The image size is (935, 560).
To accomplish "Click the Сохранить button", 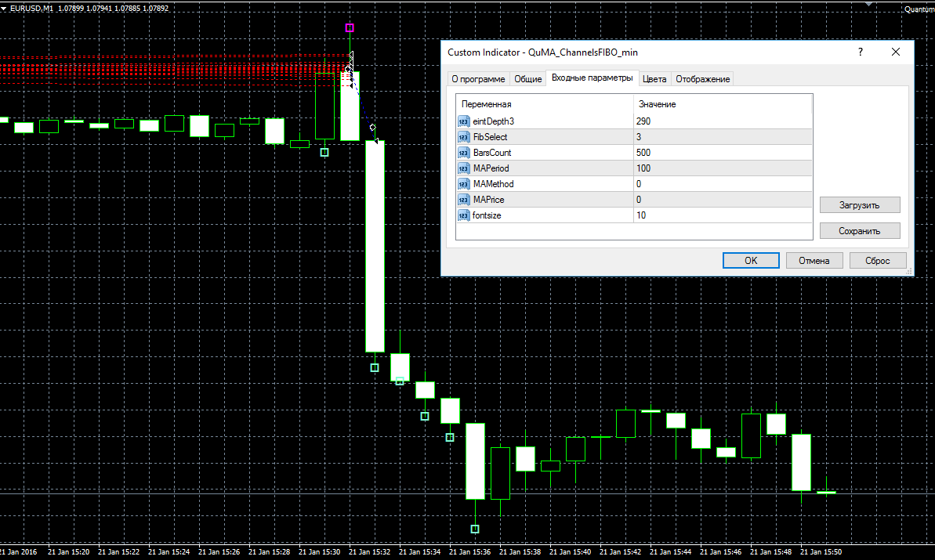I will point(859,231).
